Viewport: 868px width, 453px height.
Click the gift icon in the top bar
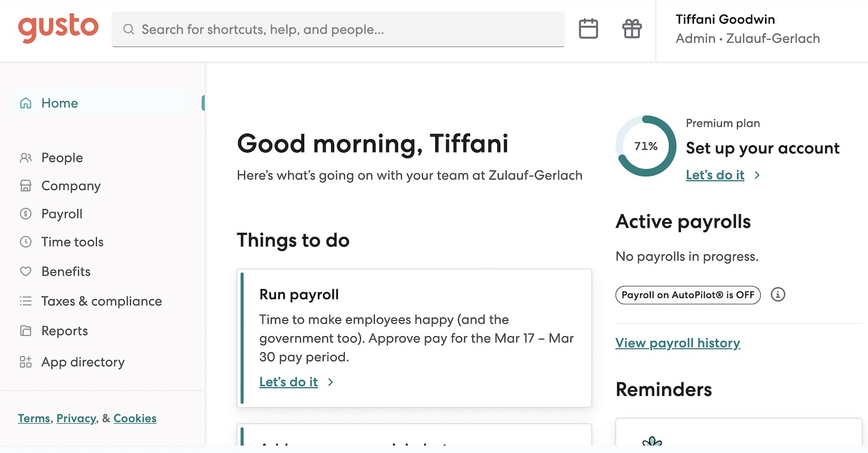[x=632, y=29]
